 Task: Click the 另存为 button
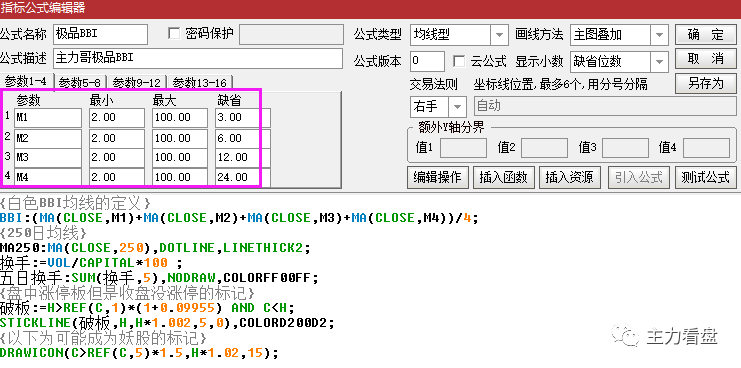[706, 83]
